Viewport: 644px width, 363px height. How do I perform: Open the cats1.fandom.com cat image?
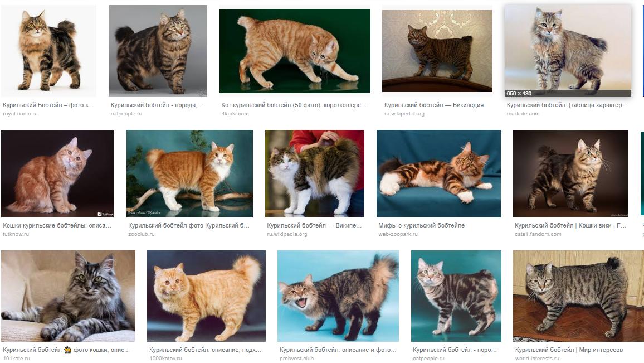point(570,173)
